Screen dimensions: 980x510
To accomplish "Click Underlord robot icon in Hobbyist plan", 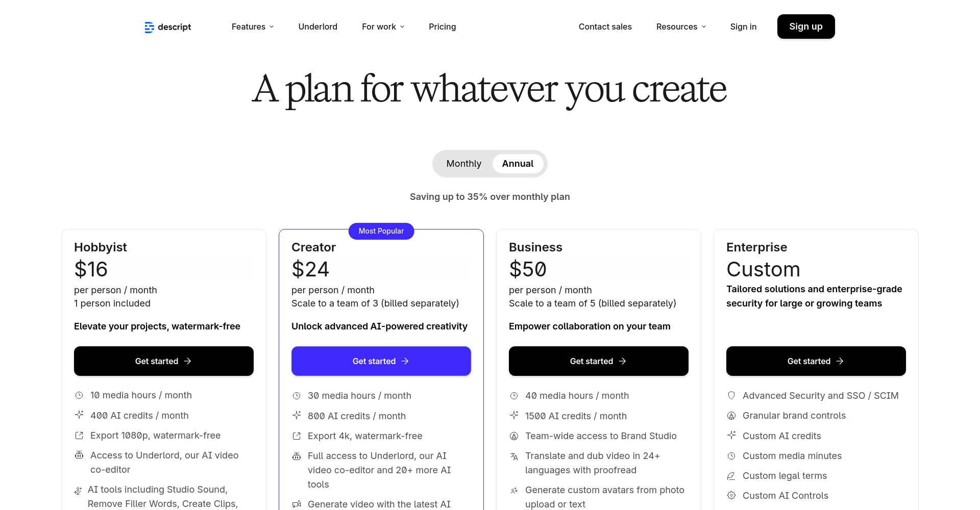I will pyautogui.click(x=79, y=455).
